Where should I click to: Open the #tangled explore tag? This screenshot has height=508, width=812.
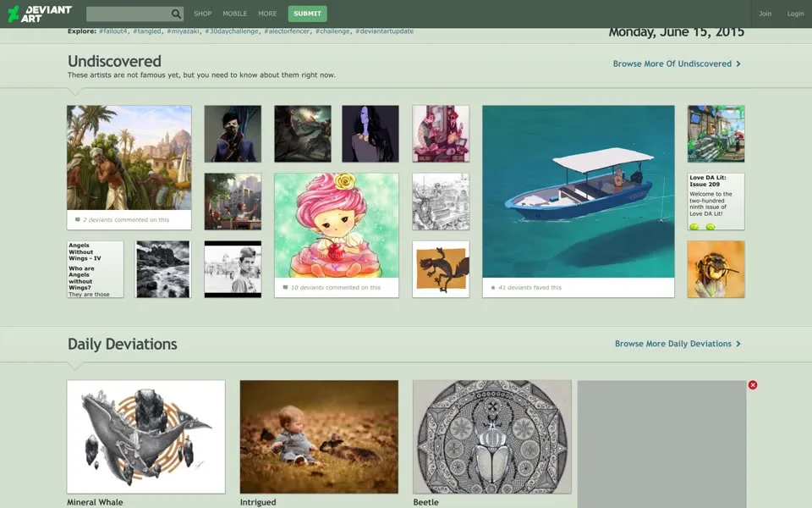(x=147, y=31)
